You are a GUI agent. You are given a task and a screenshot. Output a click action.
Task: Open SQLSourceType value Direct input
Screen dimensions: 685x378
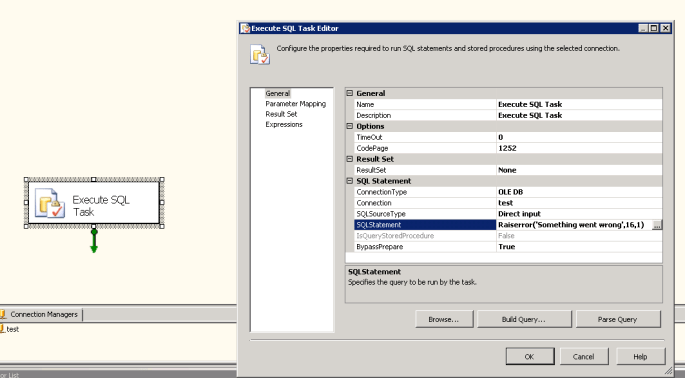point(579,214)
